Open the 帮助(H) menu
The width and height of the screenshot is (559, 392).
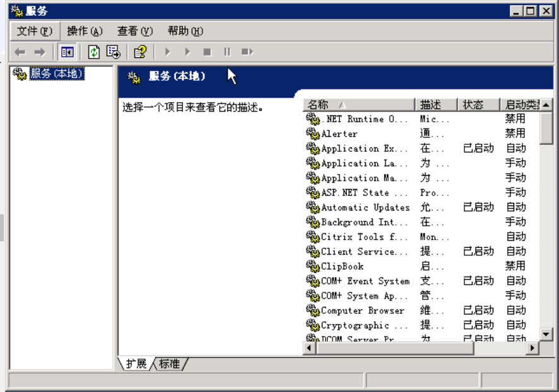pyautogui.click(x=185, y=32)
